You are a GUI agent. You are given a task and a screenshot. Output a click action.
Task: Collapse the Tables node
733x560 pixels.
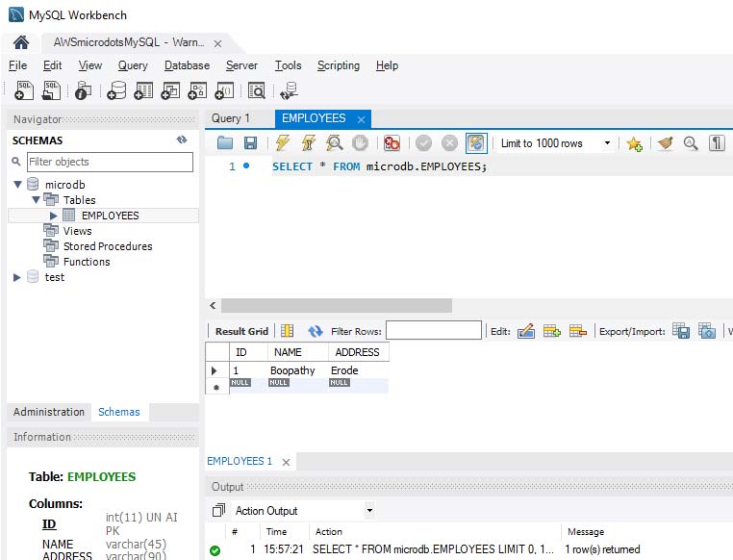click(x=36, y=199)
